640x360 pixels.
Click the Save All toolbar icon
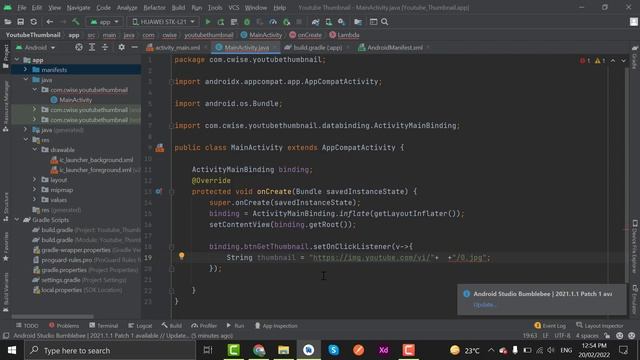tap(20, 22)
